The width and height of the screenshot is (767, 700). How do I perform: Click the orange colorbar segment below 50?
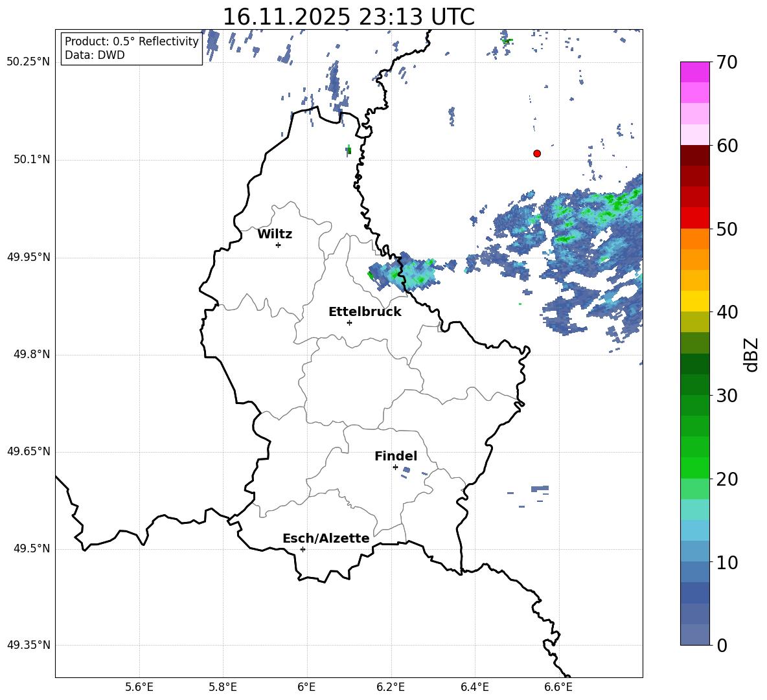pyautogui.click(x=695, y=239)
